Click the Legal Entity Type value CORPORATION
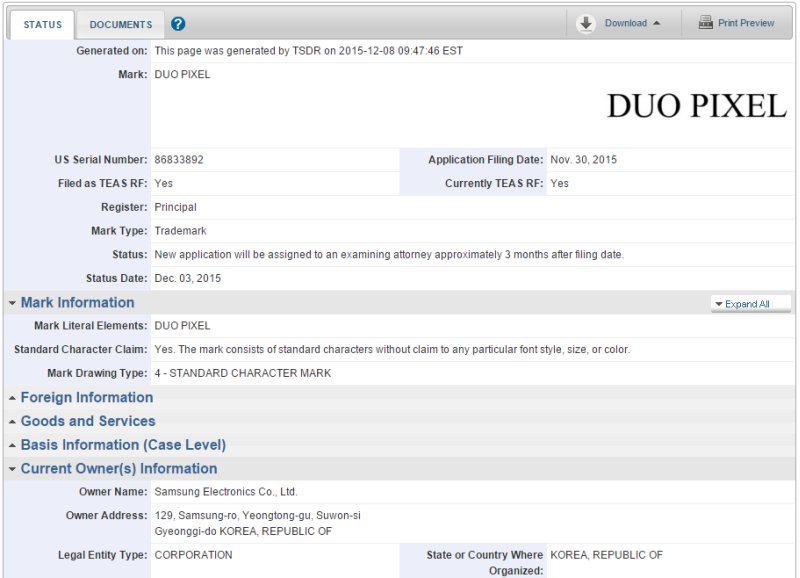This screenshot has width=800, height=578. pyautogui.click(x=193, y=555)
